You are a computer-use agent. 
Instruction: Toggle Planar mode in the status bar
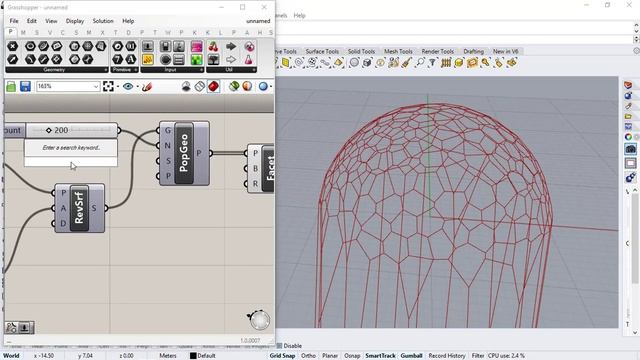click(x=330, y=356)
